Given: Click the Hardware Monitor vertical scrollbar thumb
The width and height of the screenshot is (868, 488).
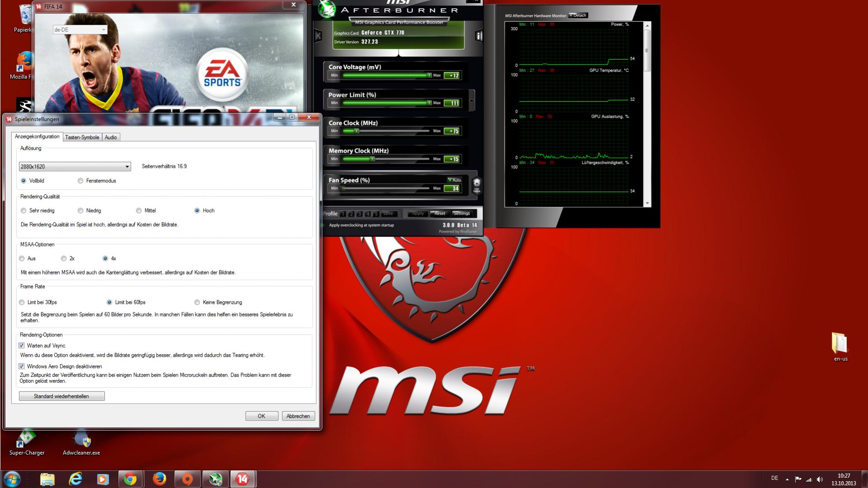Looking at the screenshot, I should 647,50.
